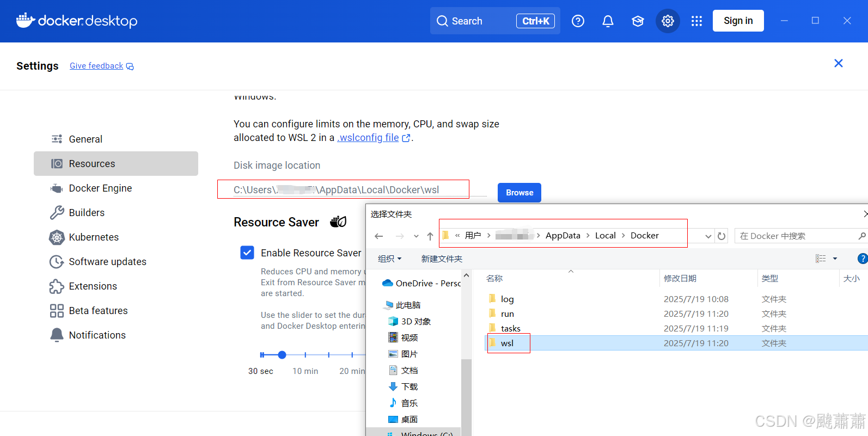Click the Kubernetes wheel icon
The image size is (868, 436).
(57, 237)
